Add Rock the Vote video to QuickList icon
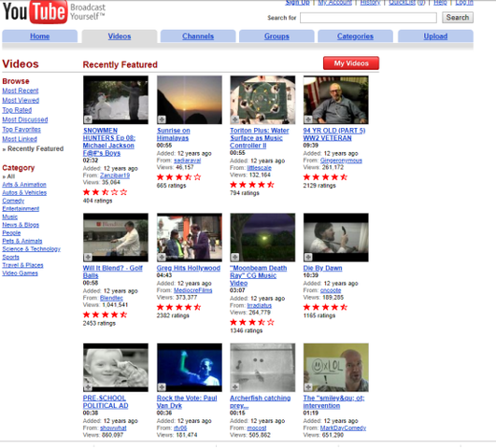 (162, 387)
